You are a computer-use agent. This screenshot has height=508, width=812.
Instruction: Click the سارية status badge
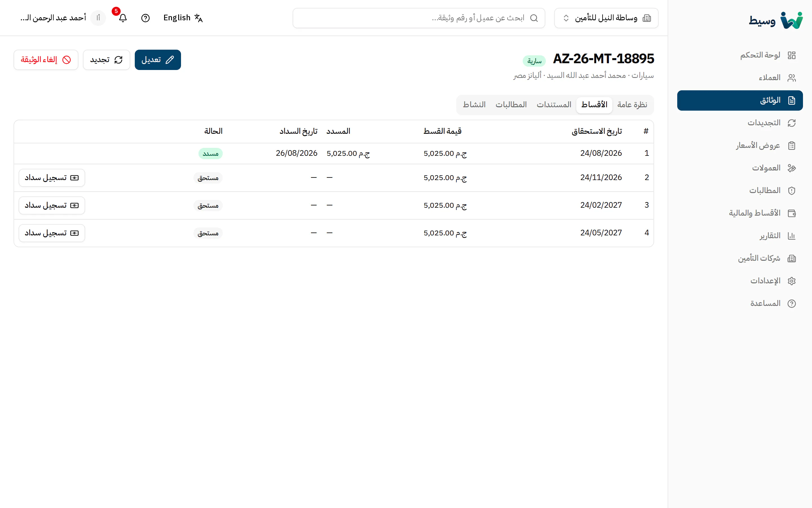coord(534,61)
